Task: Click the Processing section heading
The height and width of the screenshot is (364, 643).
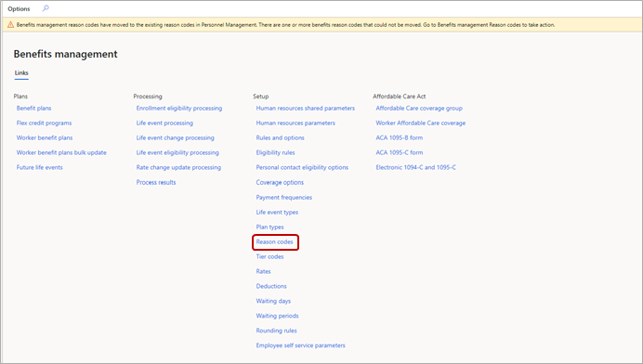Action: [x=148, y=97]
